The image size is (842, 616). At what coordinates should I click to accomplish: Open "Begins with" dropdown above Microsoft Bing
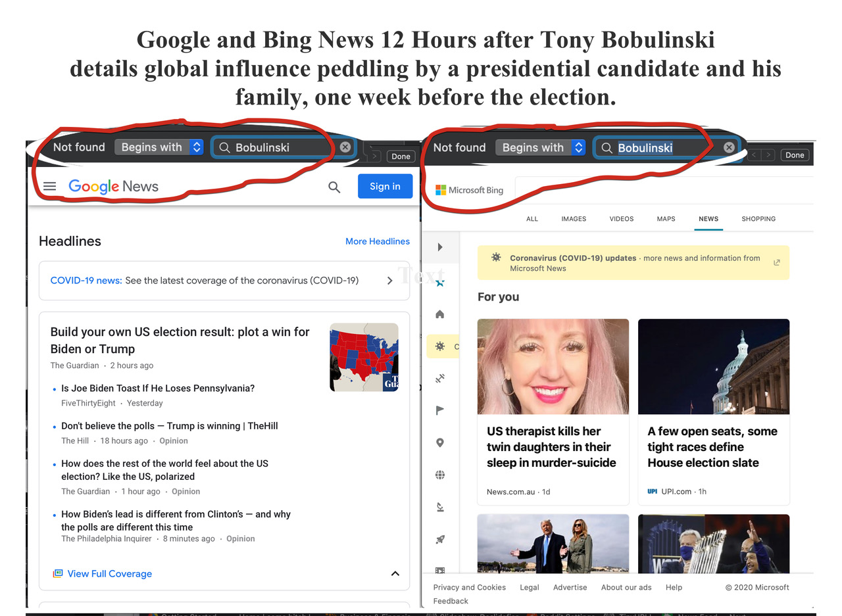540,147
